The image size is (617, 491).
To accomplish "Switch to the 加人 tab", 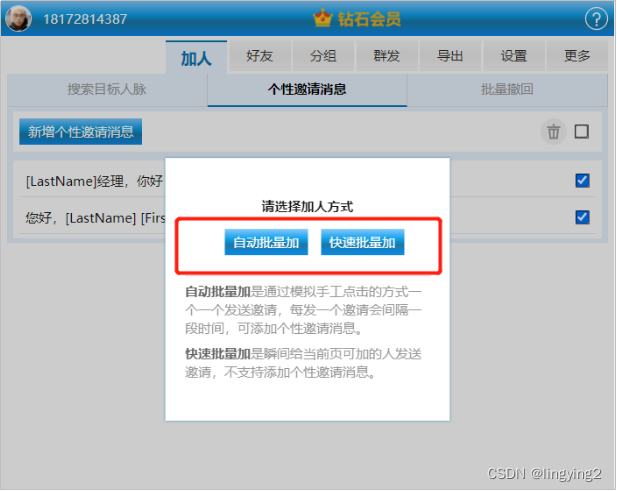I will [196, 57].
